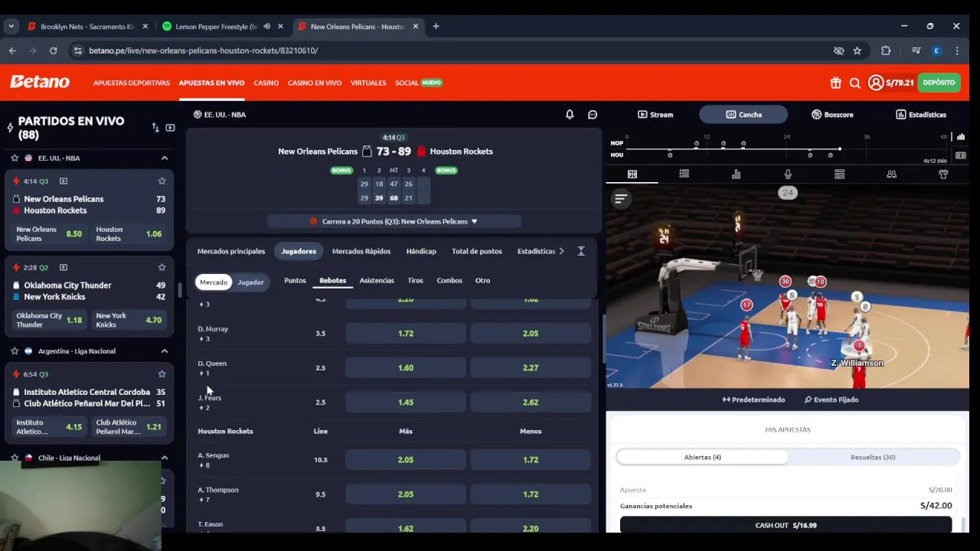980x551 pixels.
Task: Open microphone commentary icon under timeline
Action: (x=788, y=174)
